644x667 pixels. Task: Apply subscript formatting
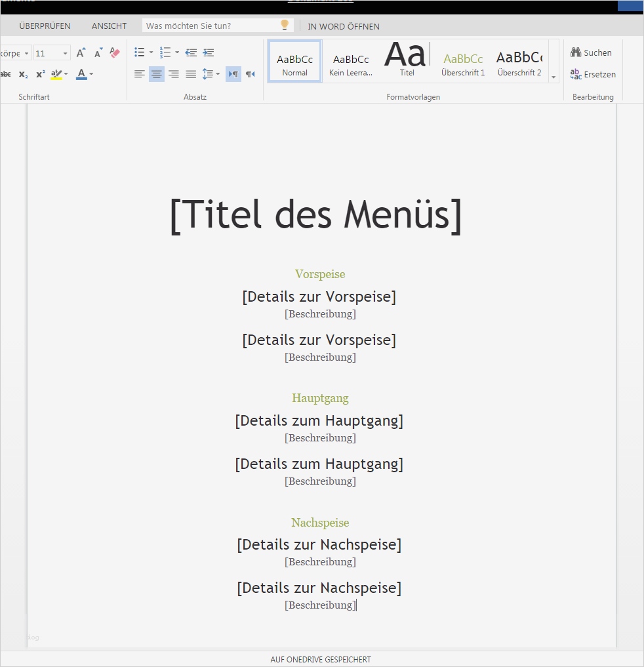click(23, 74)
